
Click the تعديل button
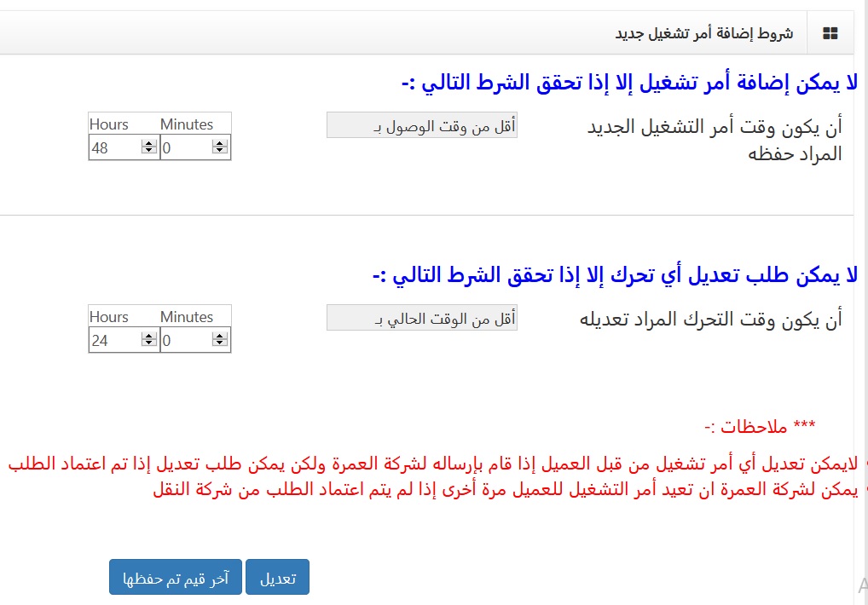277,577
